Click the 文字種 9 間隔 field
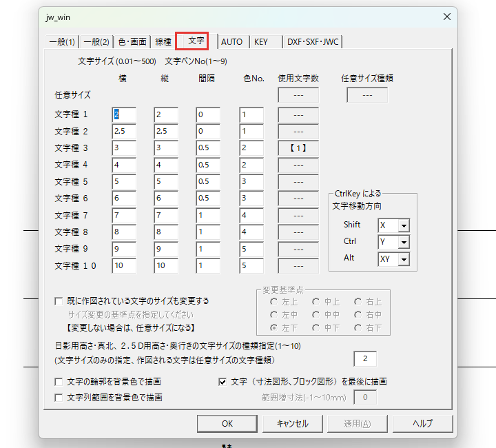 [208, 249]
